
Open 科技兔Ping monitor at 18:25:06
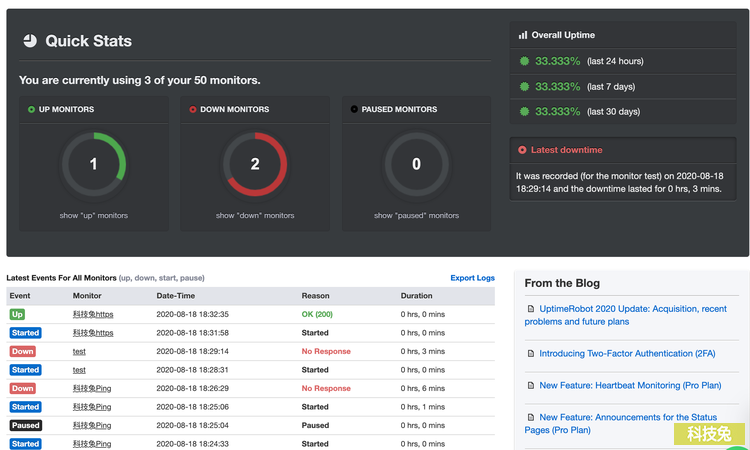92,407
